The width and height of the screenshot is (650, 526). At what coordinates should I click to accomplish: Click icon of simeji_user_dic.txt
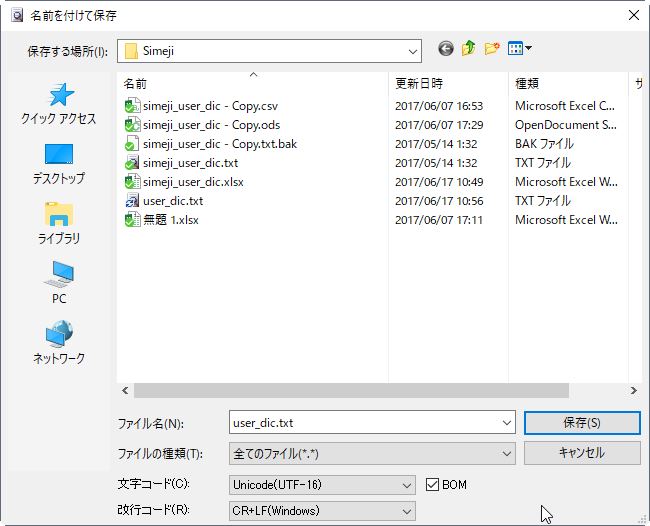pyautogui.click(x=132, y=163)
